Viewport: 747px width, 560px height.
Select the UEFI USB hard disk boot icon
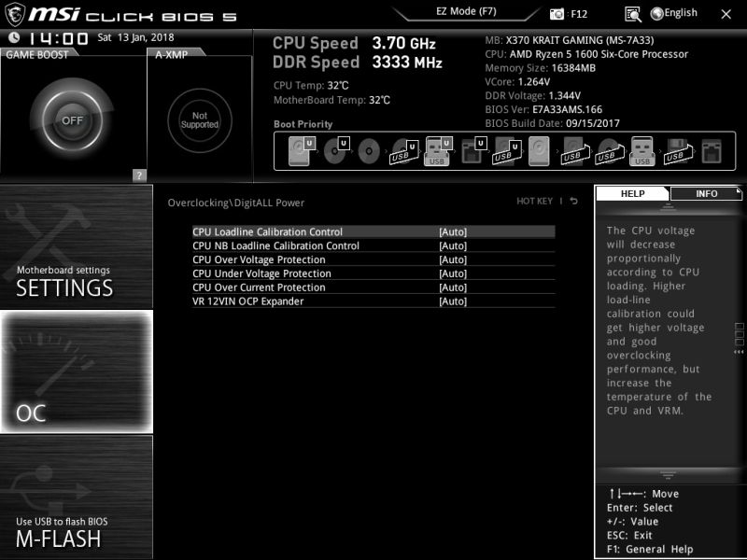507,151
